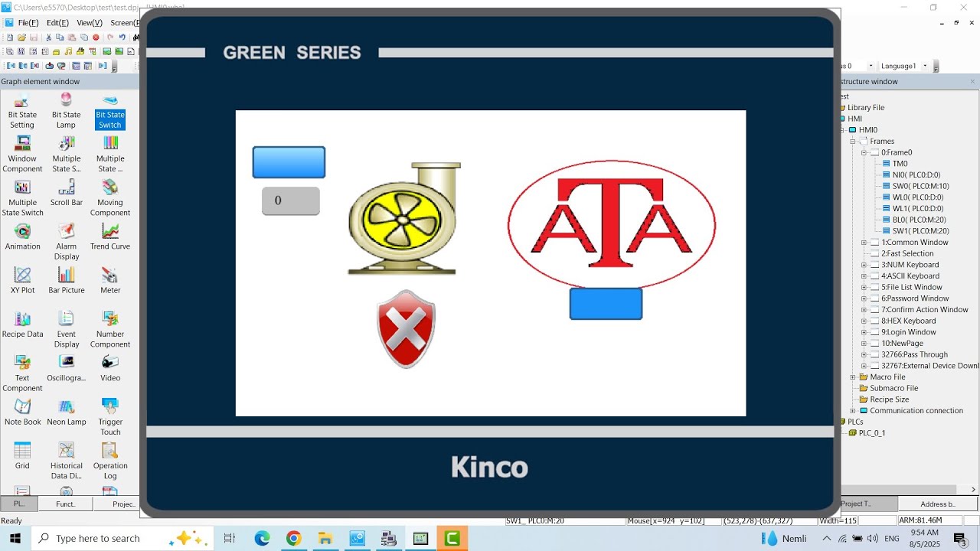Select the Event Display component
The height and width of the screenshot is (551, 980).
pyautogui.click(x=66, y=329)
